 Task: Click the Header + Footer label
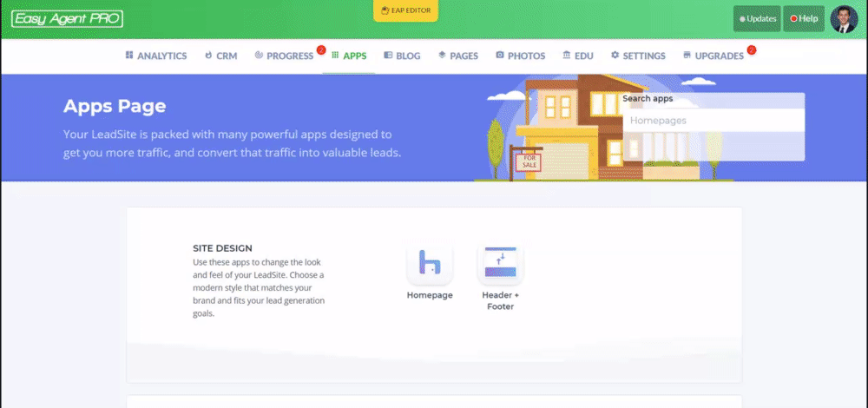pos(501,300)
